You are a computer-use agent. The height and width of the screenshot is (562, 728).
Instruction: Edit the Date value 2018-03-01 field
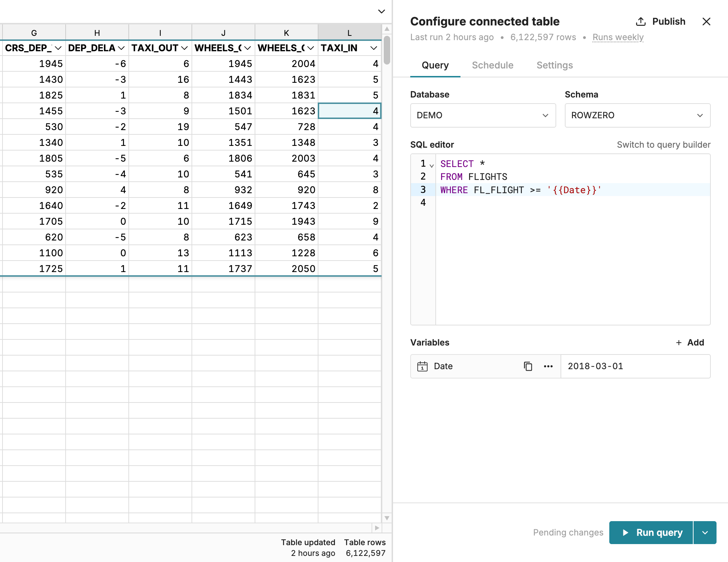(635, 366)
